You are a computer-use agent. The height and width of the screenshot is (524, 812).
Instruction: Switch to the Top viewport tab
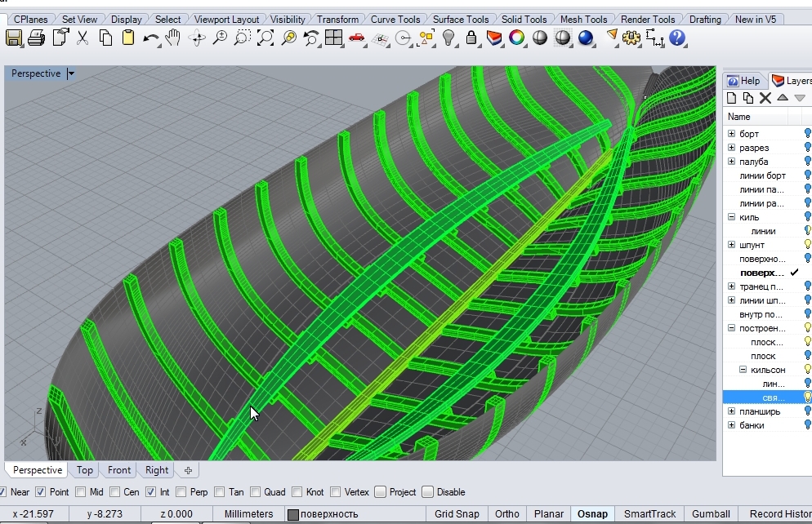[85, 470]
